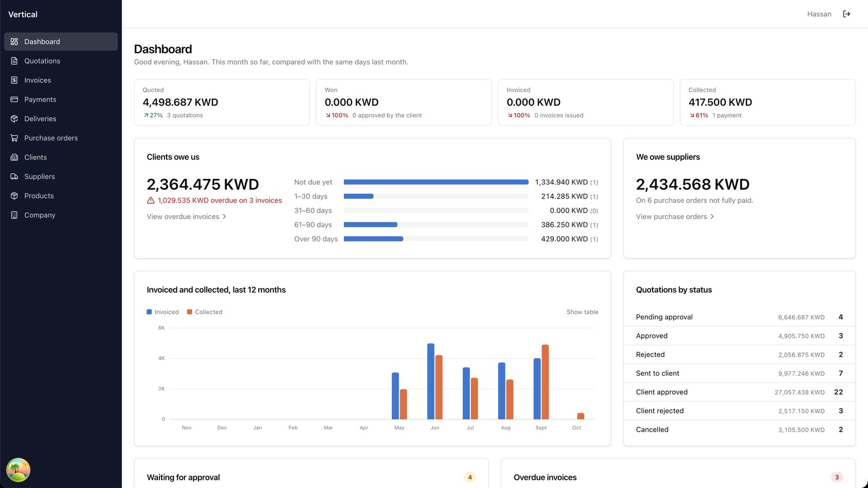Click the Over 90 days progress bar

pos(436,239)
